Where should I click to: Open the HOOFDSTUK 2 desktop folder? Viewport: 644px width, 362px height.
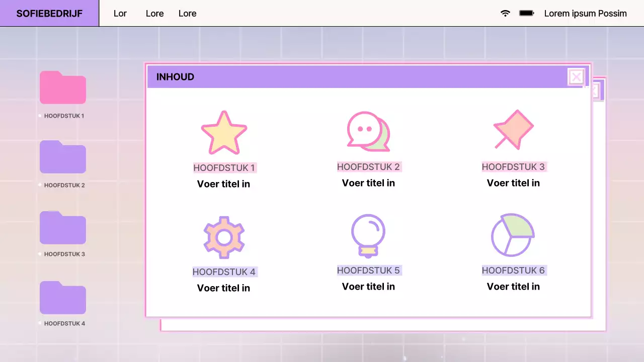pyautogui.click(x=62, y=157)
